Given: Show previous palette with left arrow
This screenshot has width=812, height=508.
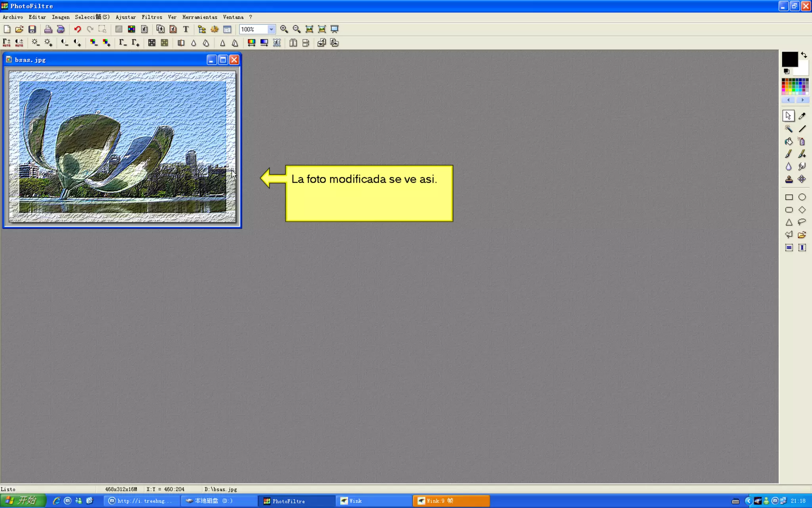Looking at the screenshot, I should pos(789,100).
